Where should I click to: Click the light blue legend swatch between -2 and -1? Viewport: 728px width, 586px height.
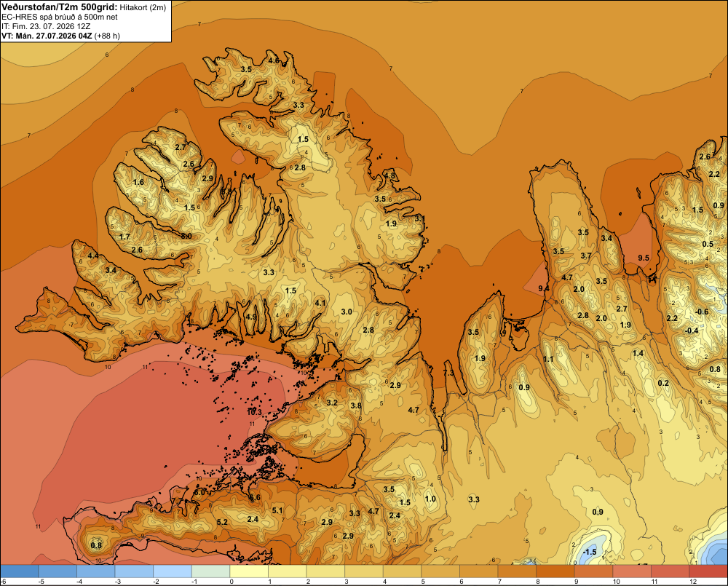point(173,571)
